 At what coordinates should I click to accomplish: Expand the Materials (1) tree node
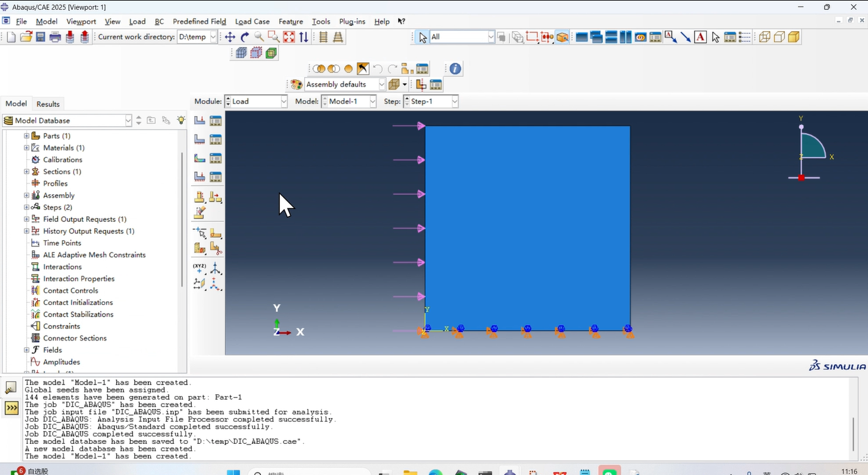coord(26,148)
